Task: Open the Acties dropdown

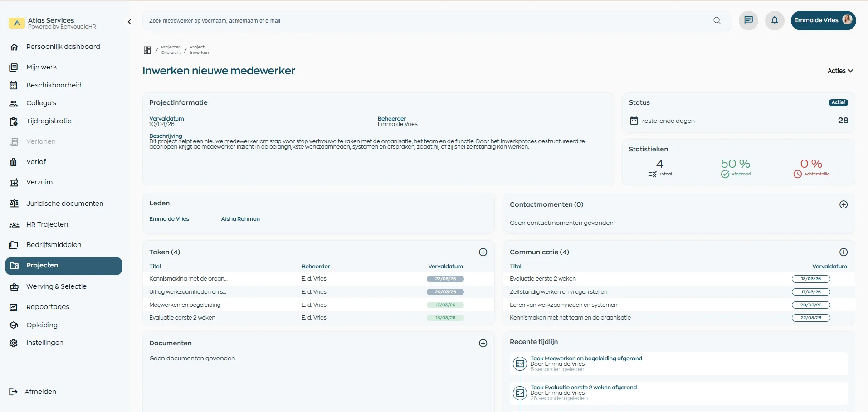Action: (x=839, y=71)
